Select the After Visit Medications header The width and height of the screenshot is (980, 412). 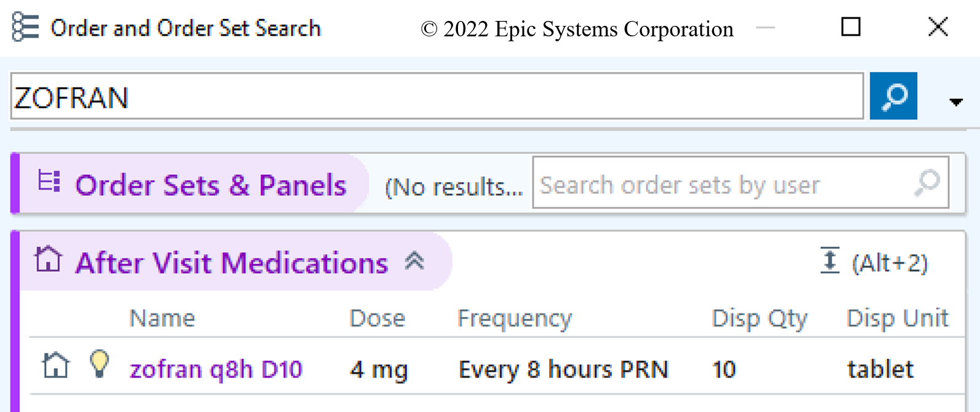tap(231, 263)
